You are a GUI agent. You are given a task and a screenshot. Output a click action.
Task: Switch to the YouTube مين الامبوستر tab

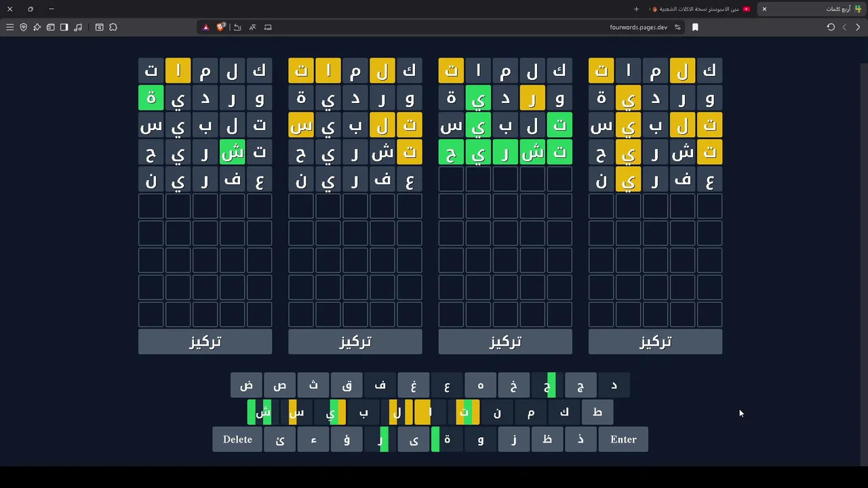pyautogui.click(x=700, y=9)
